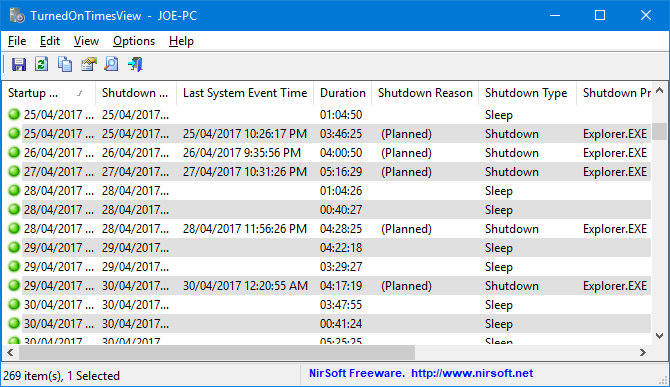This screenshot has height=387, width=670.
Task: Open the View menu
Action: pyautogui.click(x=86, y=41)
